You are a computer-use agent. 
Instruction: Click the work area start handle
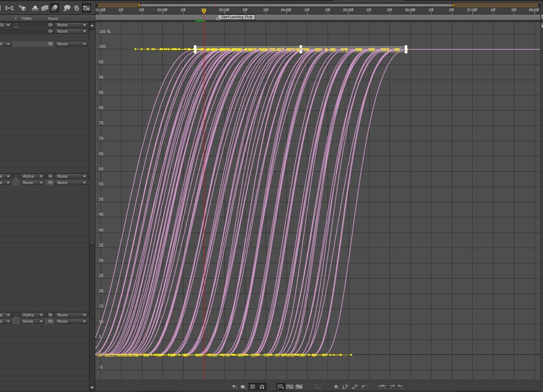(x=139, y=5)
